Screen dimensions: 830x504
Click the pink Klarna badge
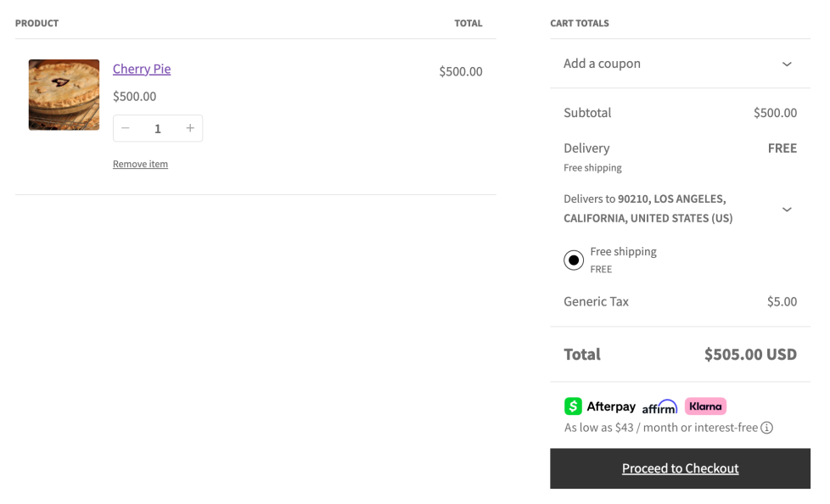click(x=705, y=406)
